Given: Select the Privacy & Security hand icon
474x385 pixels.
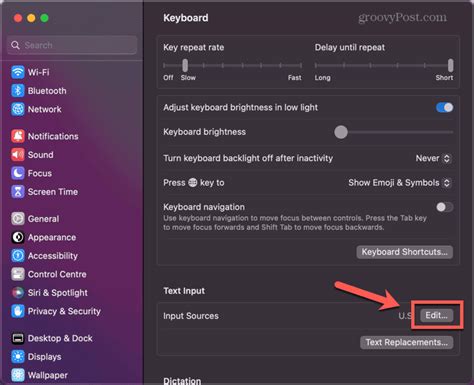Looking at the screenshot, I should pyautogui.click(x=18, y=311).
